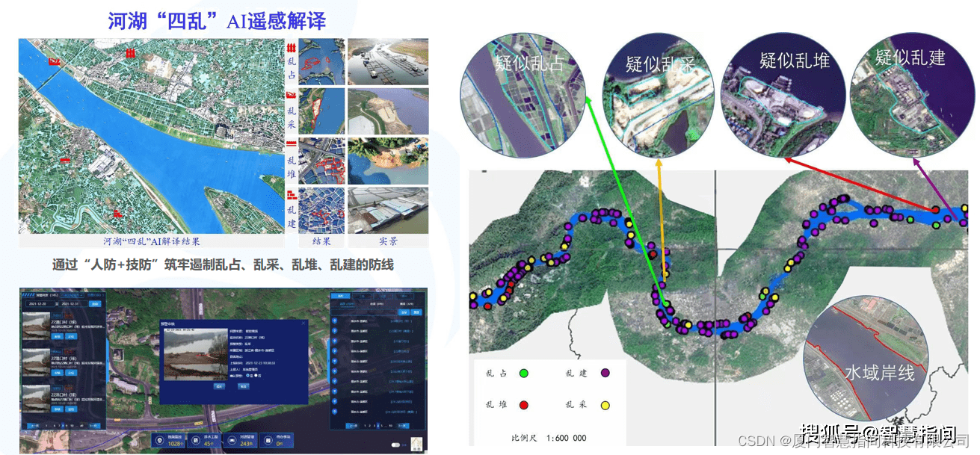
Task: Click red pile marker on map left bank
Action: click(x=66, y=160)
